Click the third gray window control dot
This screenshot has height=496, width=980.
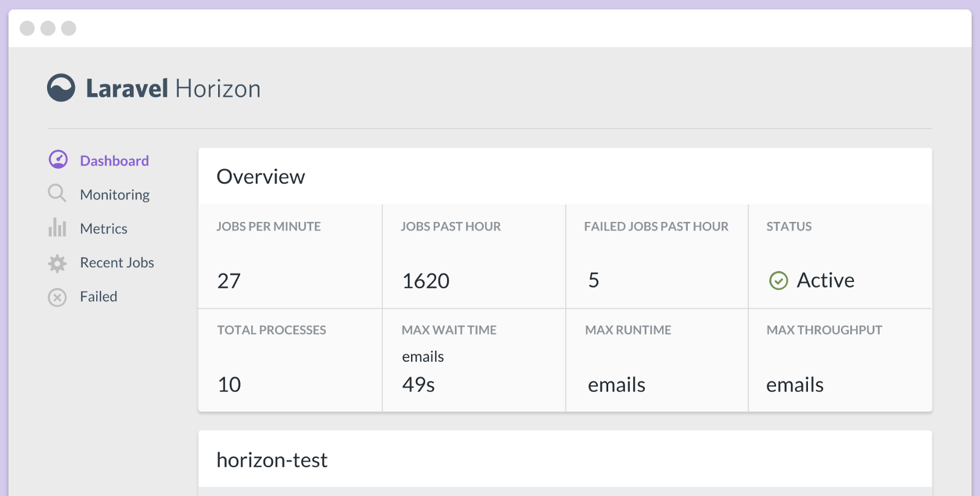click(69, 28)
